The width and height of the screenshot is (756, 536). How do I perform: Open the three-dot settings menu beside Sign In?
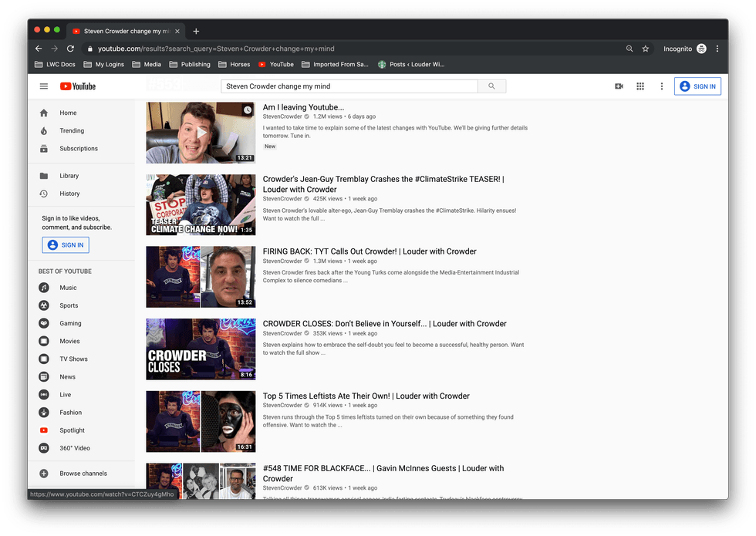661,86
